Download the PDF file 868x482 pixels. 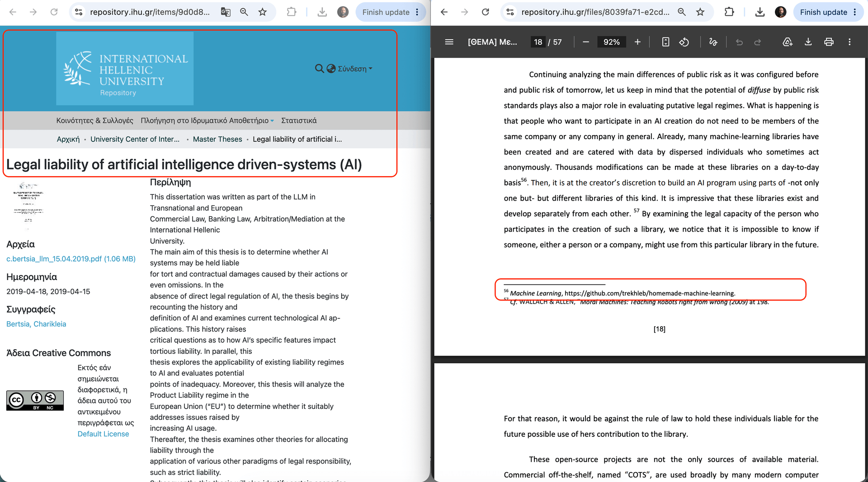[x=808, y=42]
